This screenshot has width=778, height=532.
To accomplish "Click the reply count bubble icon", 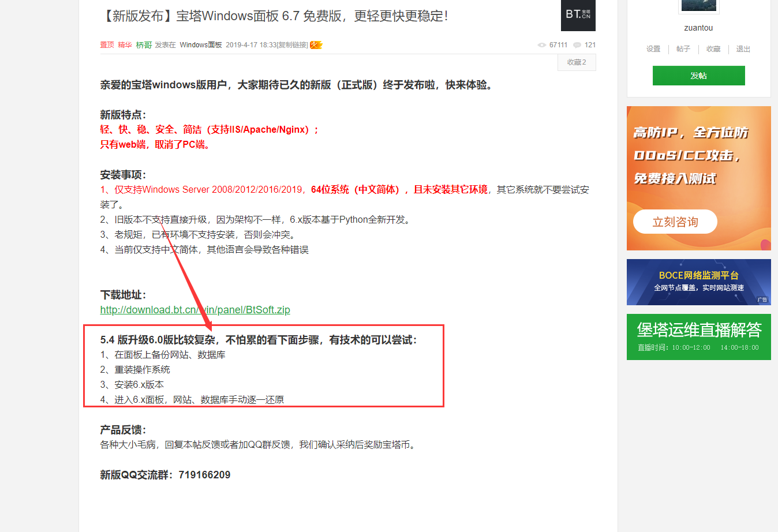I will click(577, 45).
